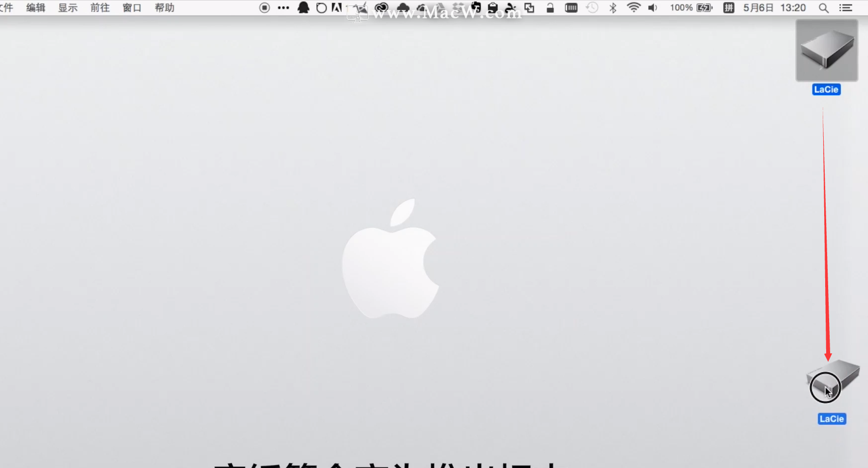
Task: Select the highlighted LaCie drive desktop icon
Action: point(827,56)
